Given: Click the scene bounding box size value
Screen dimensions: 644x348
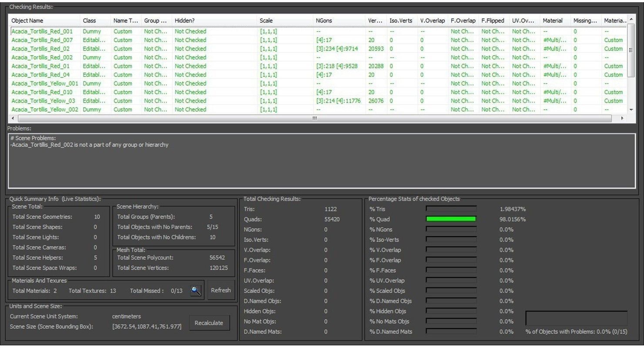Looking at the screenshot, I should pos(147,326).
